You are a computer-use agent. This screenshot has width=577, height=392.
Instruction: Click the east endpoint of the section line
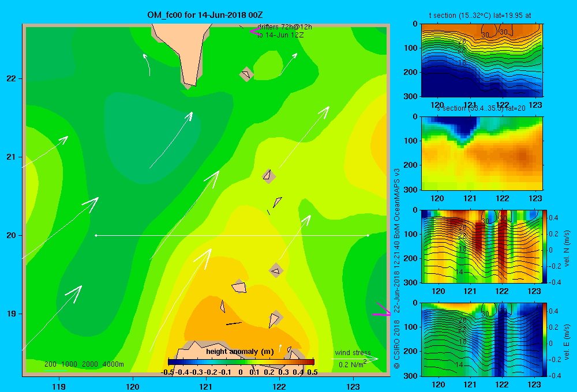pos(368,235)
